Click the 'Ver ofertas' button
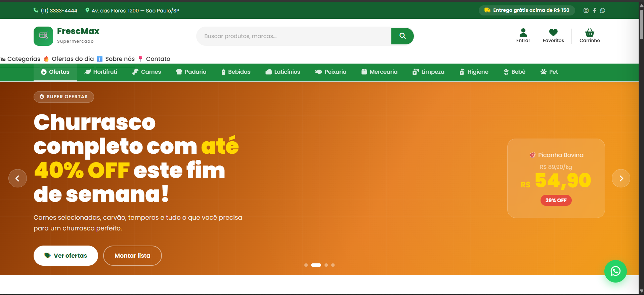644x295 pixels. (66, 256)
